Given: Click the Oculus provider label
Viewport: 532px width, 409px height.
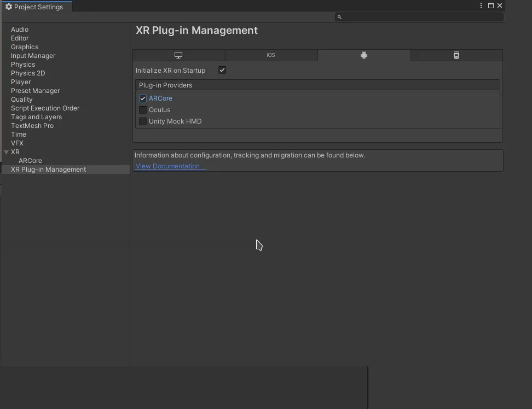Looking at the screenshot, I should (x=159, y=110).
